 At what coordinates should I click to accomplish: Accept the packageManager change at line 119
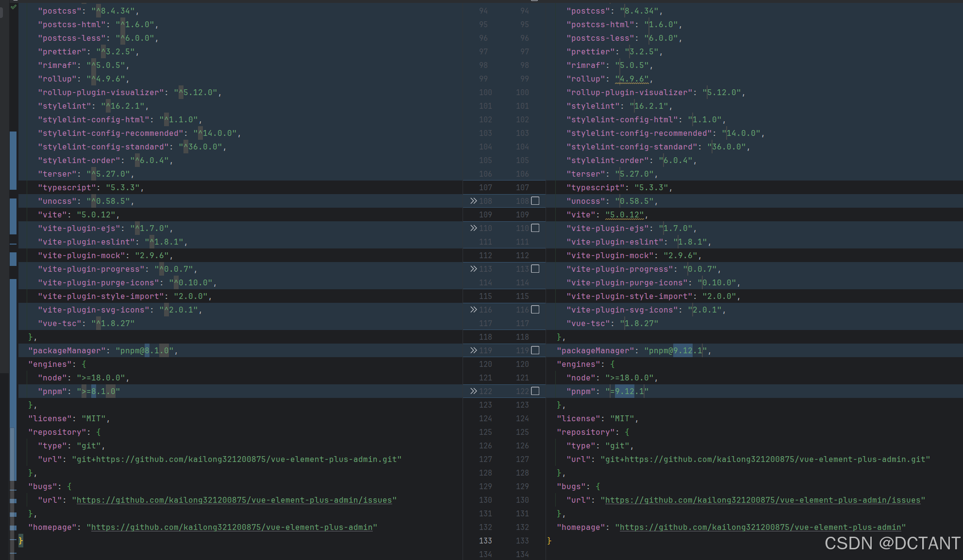[473, 350]
